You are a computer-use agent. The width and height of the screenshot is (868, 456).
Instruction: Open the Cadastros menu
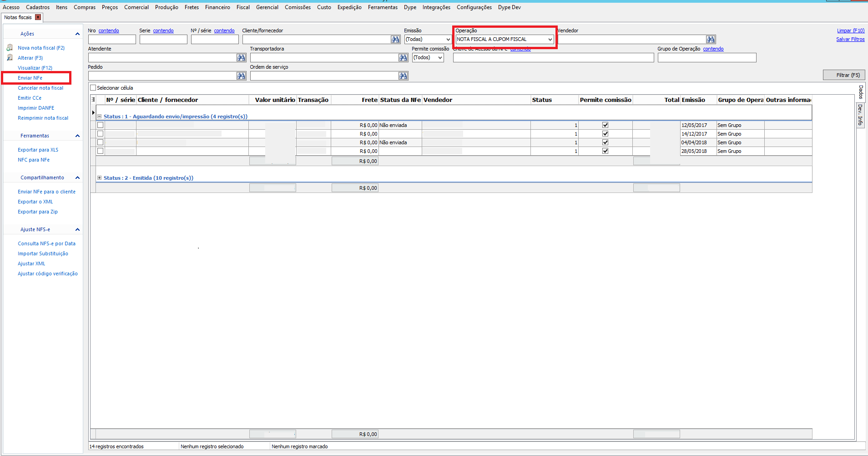point(38,7)
